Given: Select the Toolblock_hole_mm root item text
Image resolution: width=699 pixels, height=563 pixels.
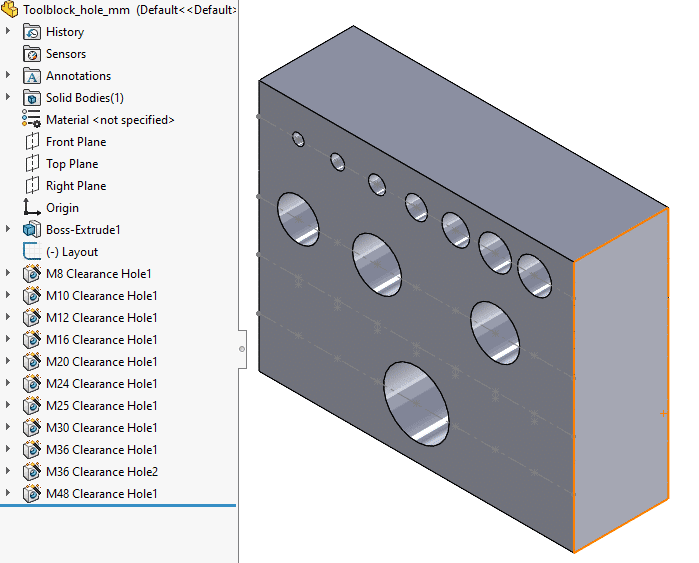Looking at the screenshot, I should pos(76,10).
